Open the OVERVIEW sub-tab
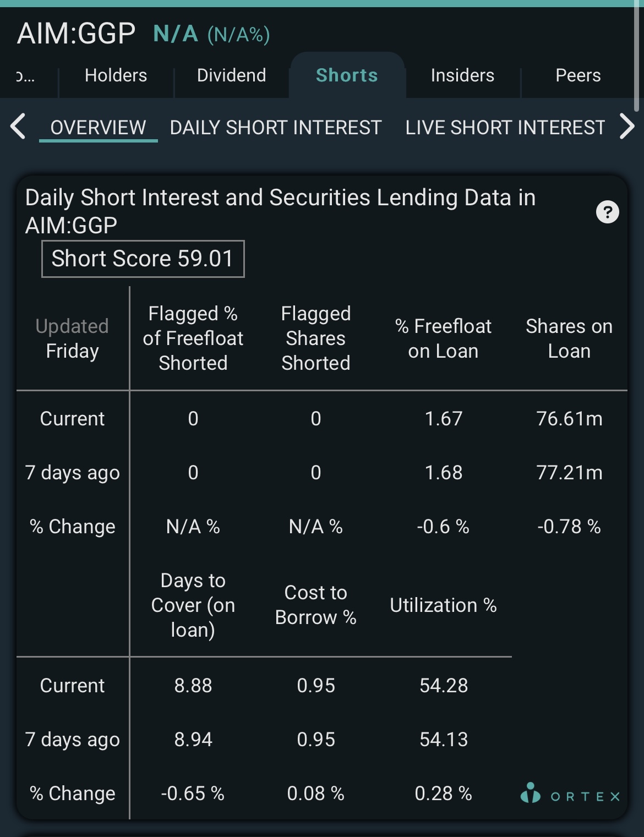This screenshot has width=644, height=837. [98, 128]
